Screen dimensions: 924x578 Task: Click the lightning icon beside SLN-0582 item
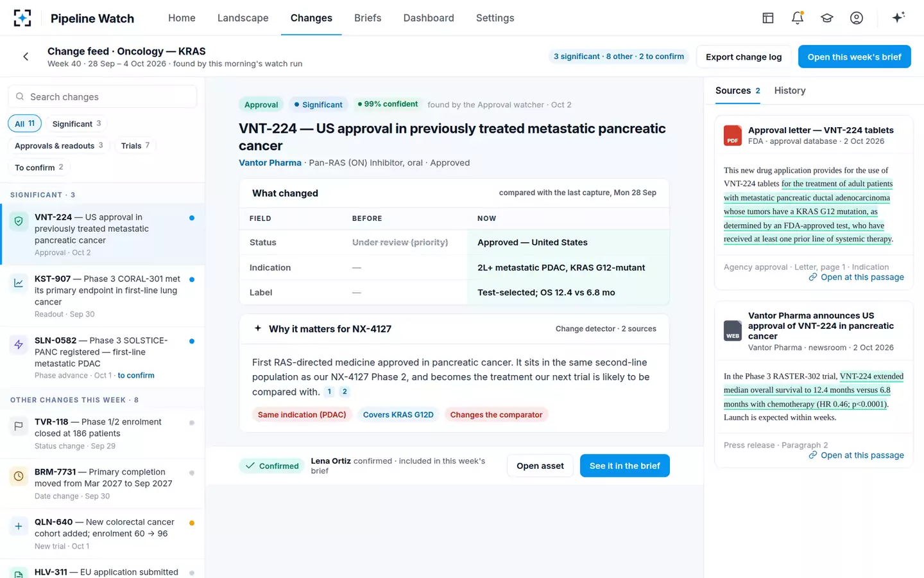tap(19, 344)
